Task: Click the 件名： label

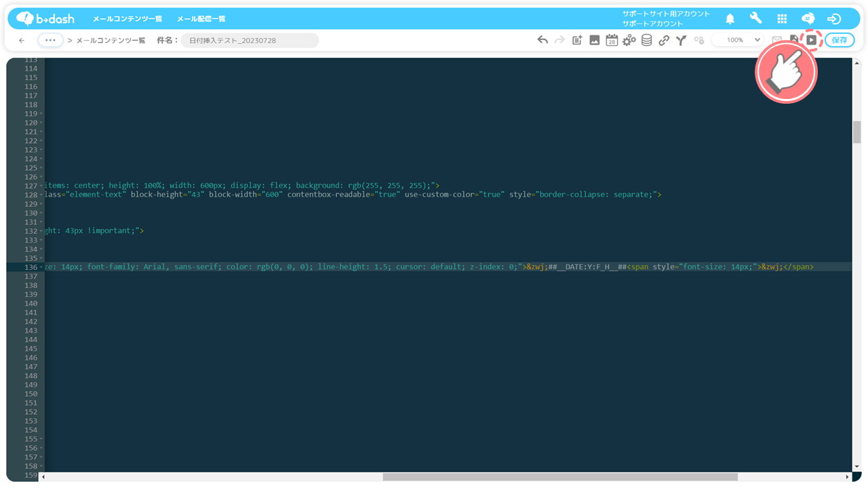Action: tap(167, 41)
